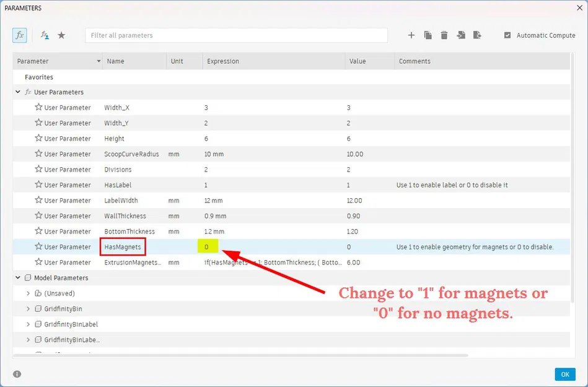This screenshot has width=588, height=387.
Task: Favorite the HasLabel parameter star
Action: (38, 185)
